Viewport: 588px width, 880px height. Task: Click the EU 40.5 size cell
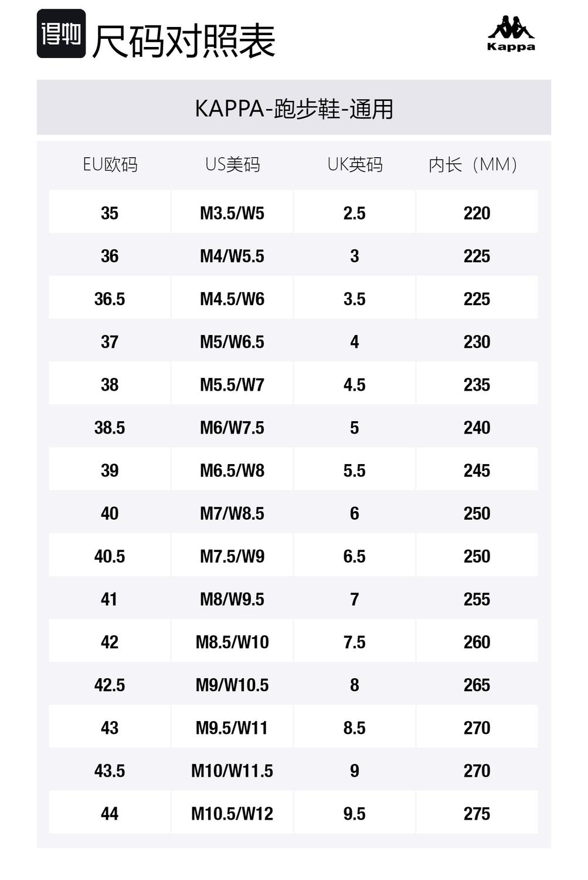point(110,556)
